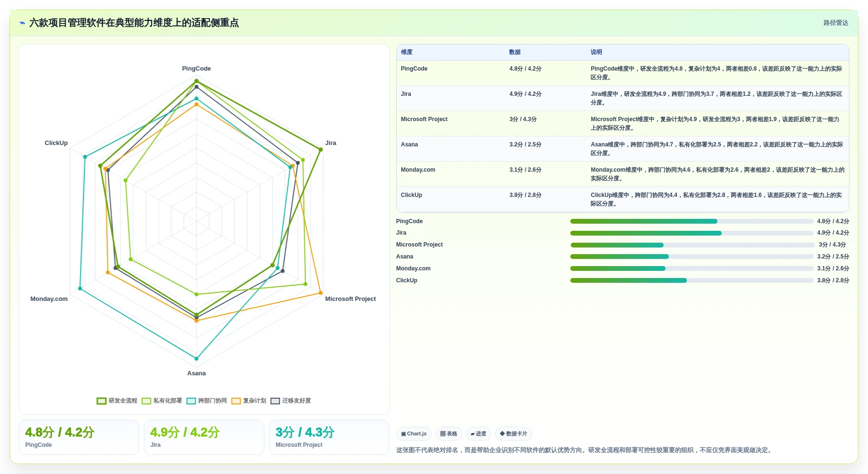Toggle the 复杂计划 legend swatch

pyautogui.click(x=236, y=401)
